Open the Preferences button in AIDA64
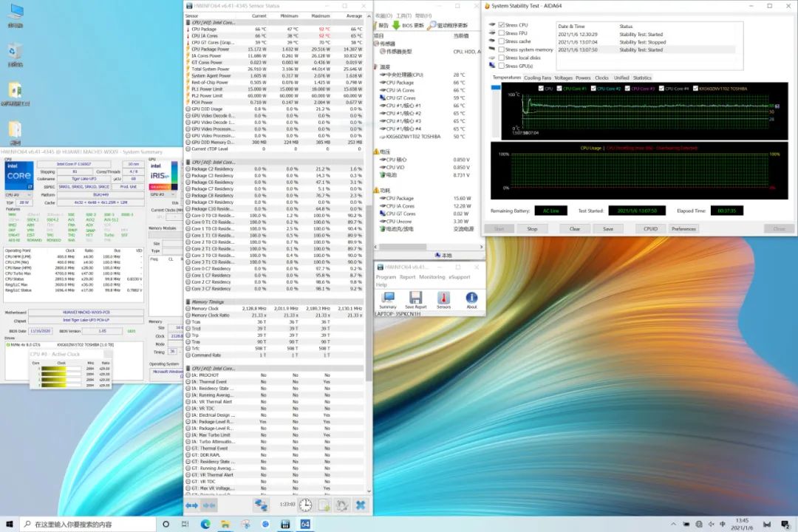Viewport: 798px width, 532px height. 683,229
